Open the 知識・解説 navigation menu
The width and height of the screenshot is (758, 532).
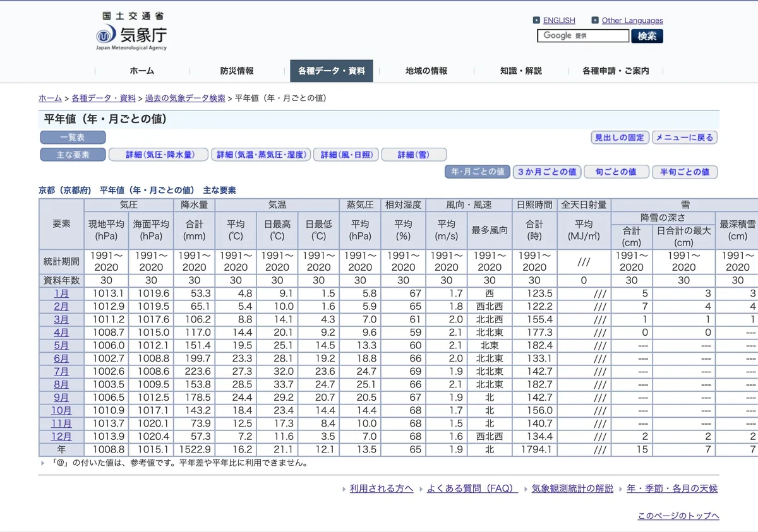[x=521, y=71]
